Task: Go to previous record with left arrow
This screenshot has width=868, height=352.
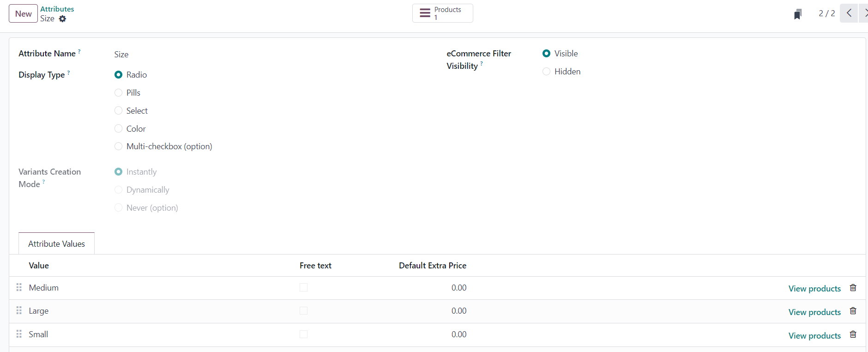Action: click(x=849, y=13)
